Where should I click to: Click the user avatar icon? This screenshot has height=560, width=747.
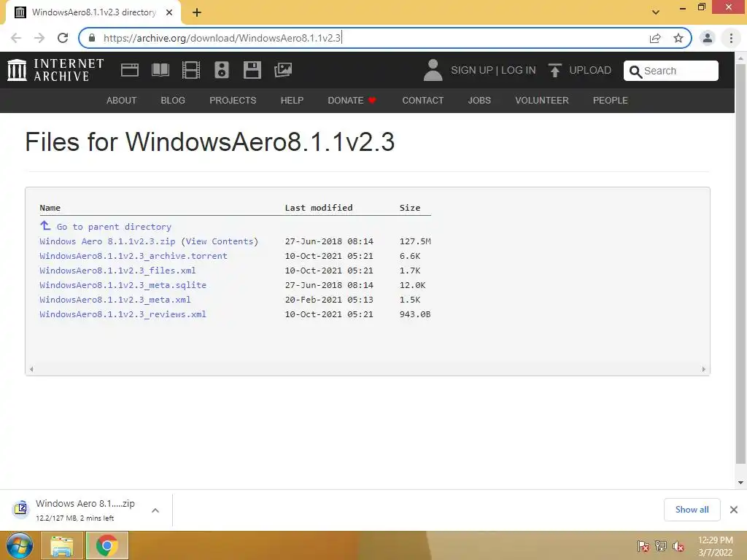(x=433, y=70)
